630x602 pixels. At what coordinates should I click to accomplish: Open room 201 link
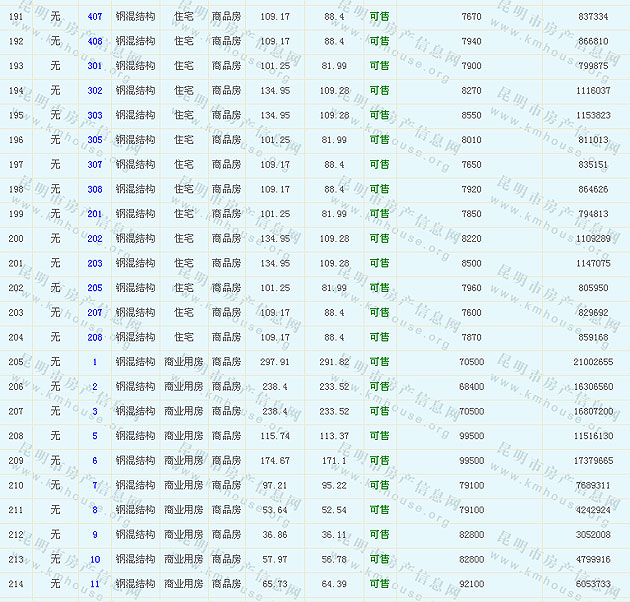point(95,214)
